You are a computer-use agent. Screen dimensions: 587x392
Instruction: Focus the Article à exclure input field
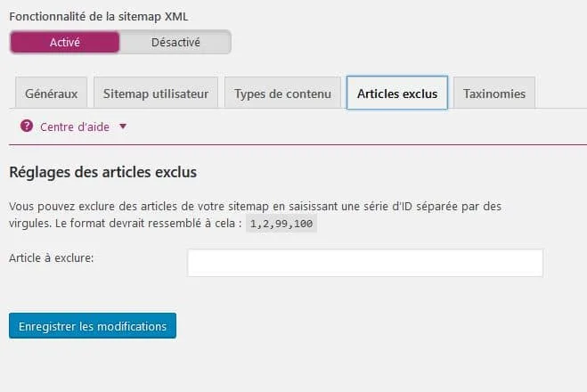tap(365, 263)
